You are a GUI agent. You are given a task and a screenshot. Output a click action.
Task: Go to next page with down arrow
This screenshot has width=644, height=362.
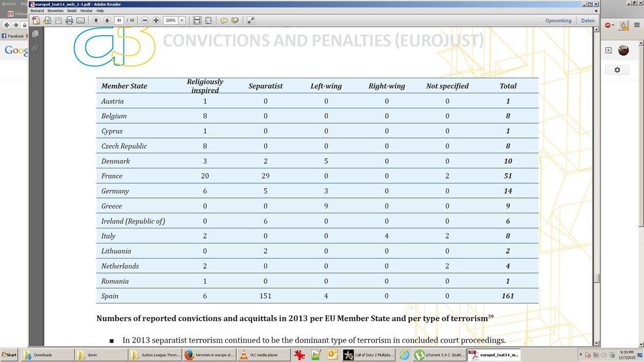tap(107, 20)
